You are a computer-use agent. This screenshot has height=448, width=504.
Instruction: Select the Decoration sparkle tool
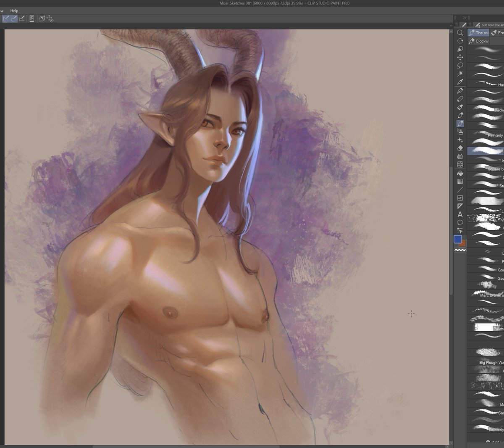click(x=460, y=140)
